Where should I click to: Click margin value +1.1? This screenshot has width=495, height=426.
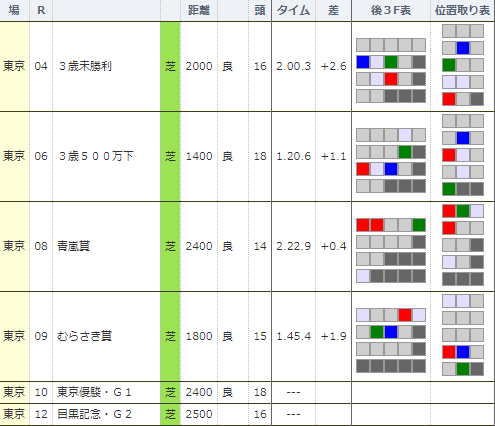click(333, 156)
